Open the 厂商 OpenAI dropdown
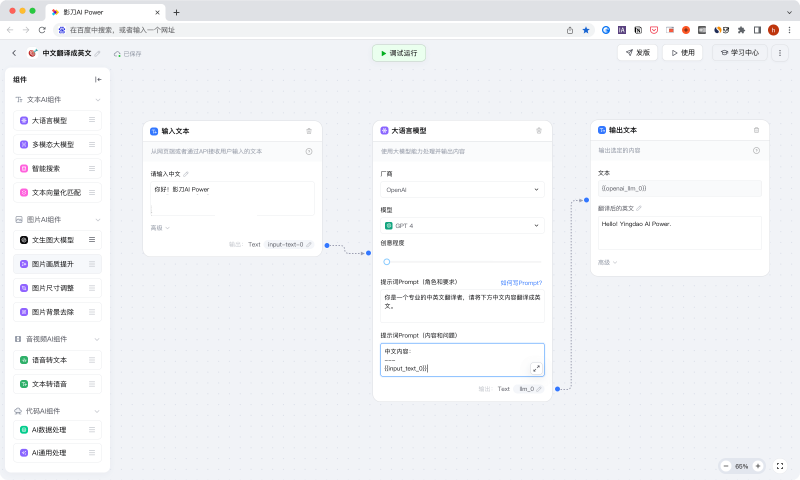Image resolution: width=800 pixels, height=480 pixels. (462, 189)
